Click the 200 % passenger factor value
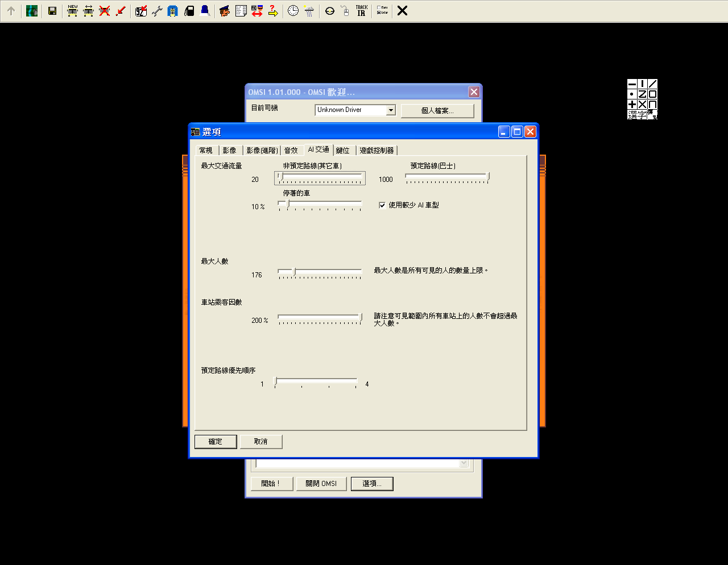The height and width of the screenshot is (565, 728). 260,321
